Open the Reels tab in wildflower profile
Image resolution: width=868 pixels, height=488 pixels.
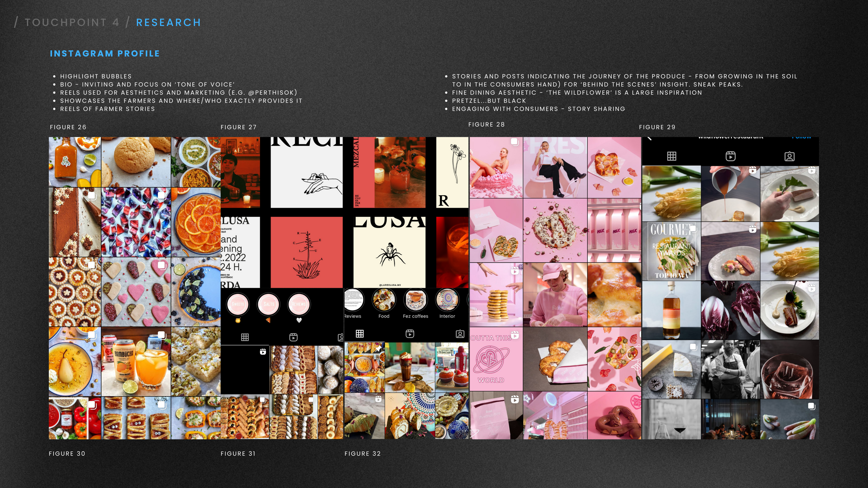[730, 156]
